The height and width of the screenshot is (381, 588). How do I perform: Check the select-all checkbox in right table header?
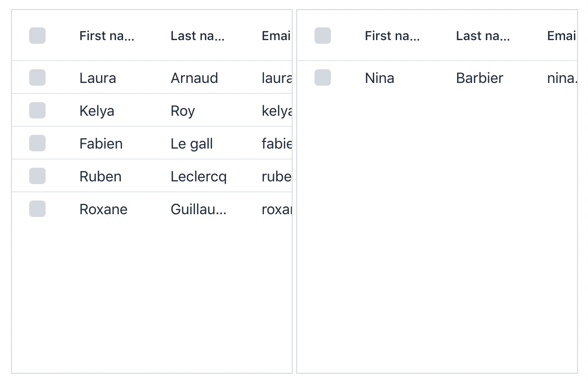(x=323, y=36)
